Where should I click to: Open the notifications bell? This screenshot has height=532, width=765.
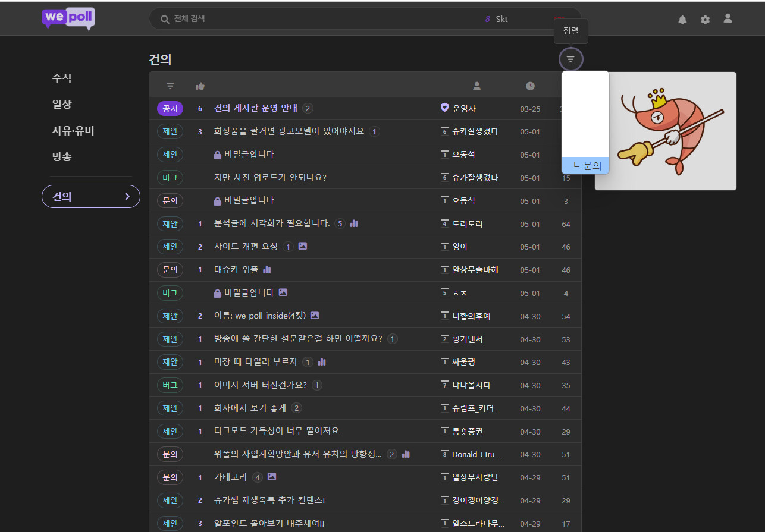tap(682, 20)
